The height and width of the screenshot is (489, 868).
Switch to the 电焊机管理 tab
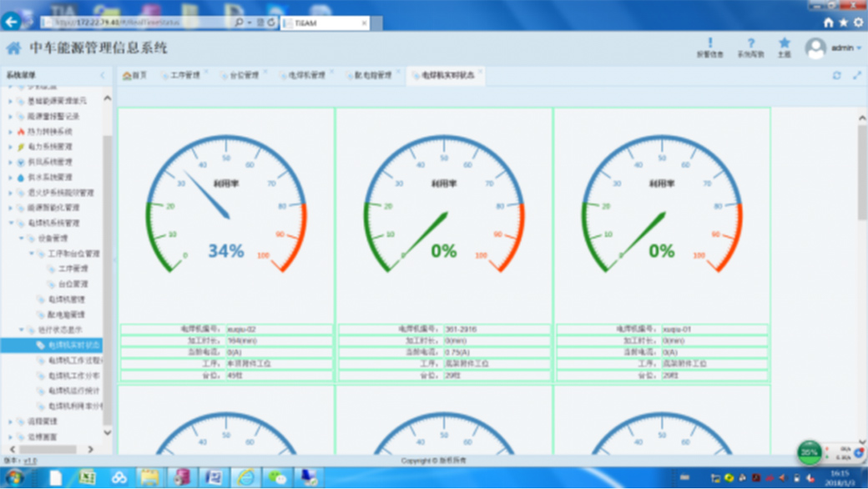point(306,75)
